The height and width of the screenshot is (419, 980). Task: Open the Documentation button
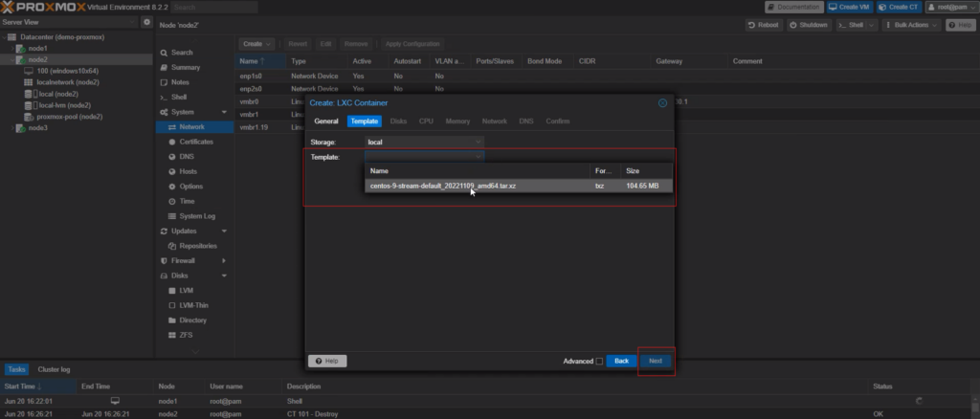point(793,7)
